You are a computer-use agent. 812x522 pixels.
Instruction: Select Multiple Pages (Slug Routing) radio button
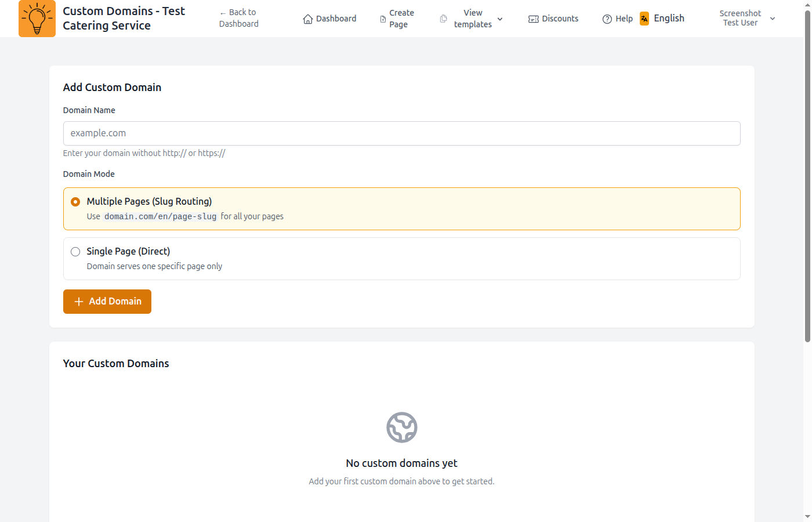75,202
